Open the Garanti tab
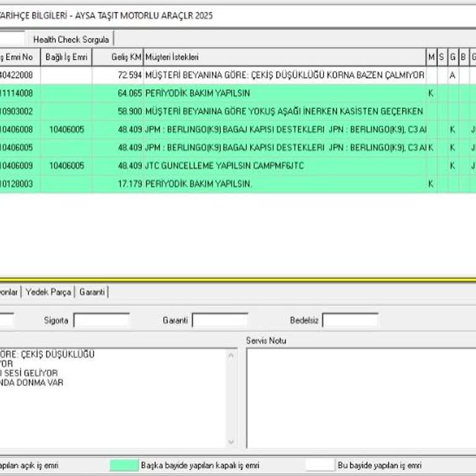Viewport: 476px width, 476px height. [92, 292]
